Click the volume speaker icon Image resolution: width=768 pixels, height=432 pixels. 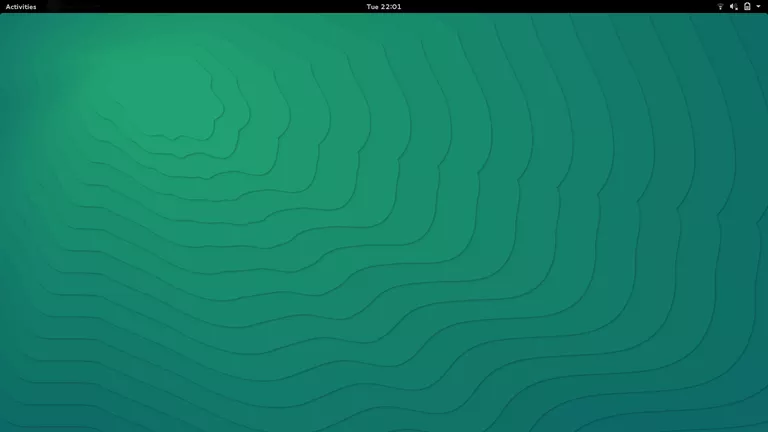click(734, 6)
